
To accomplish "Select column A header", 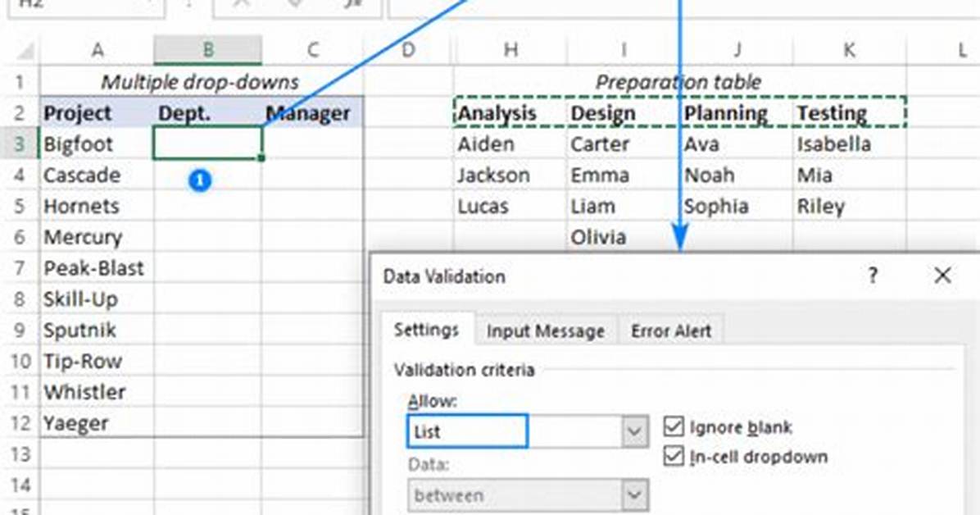I will pos(97,50).
